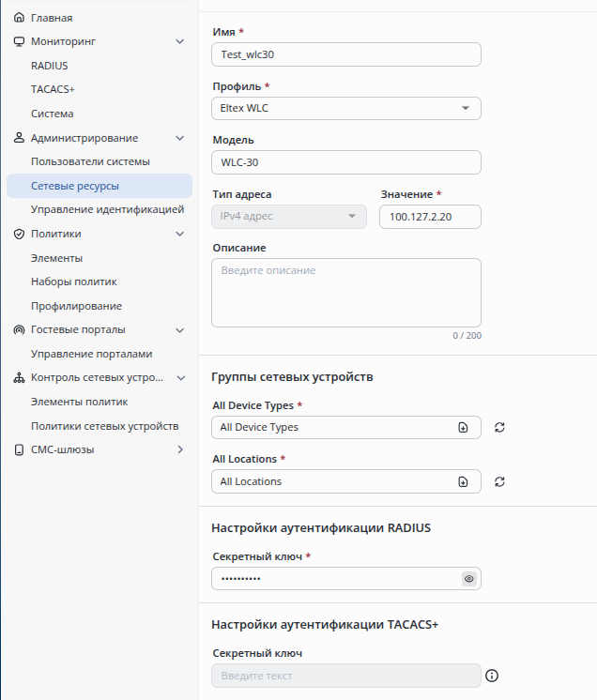
Task: Open the Пользователи системы page
Action: (x=90, y=161)
